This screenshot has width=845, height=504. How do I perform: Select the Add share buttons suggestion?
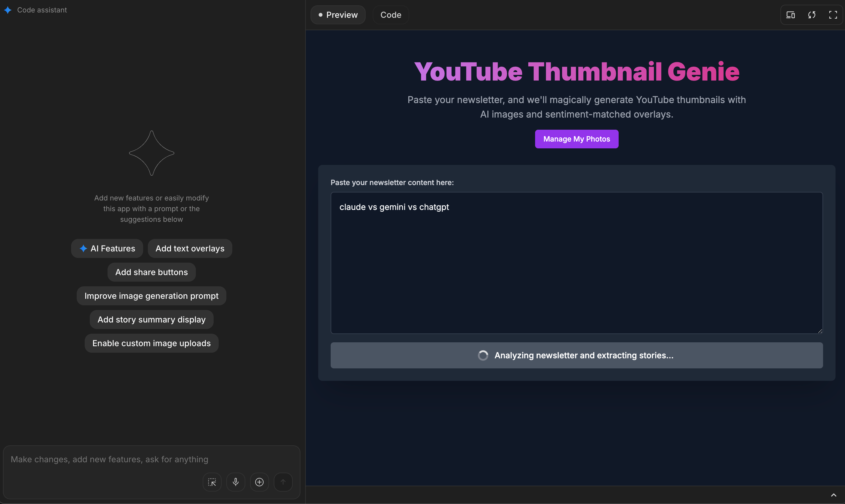pyautogui.click(x=151, y=272)
